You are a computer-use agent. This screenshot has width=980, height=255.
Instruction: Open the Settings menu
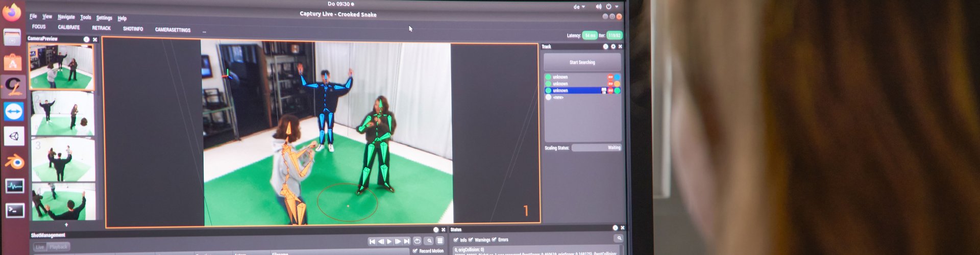click(104, 18)
